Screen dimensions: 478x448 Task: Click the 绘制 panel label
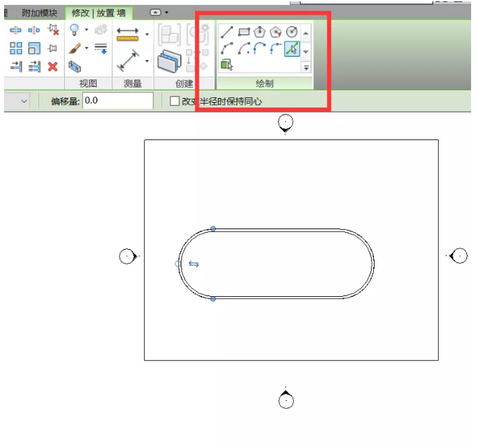[x=265, y=84]
